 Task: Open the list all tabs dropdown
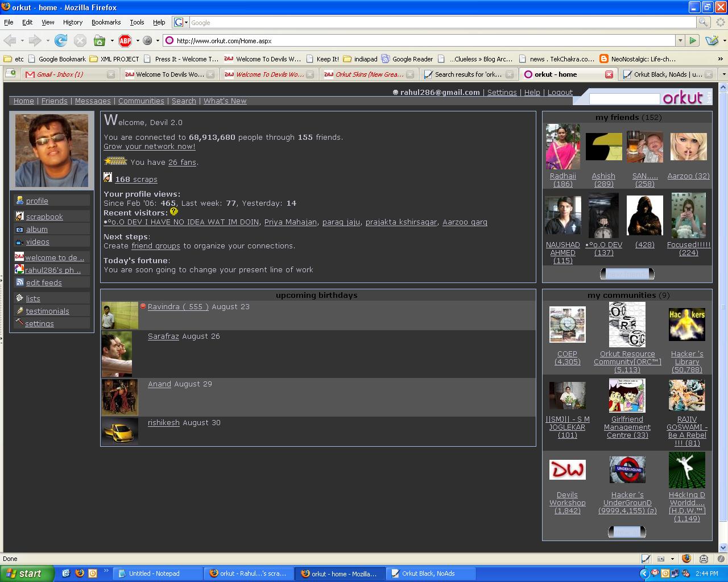[723, 74]
